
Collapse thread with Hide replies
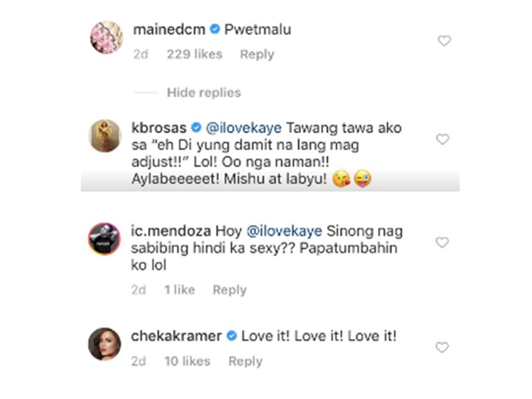coord(204,93)
